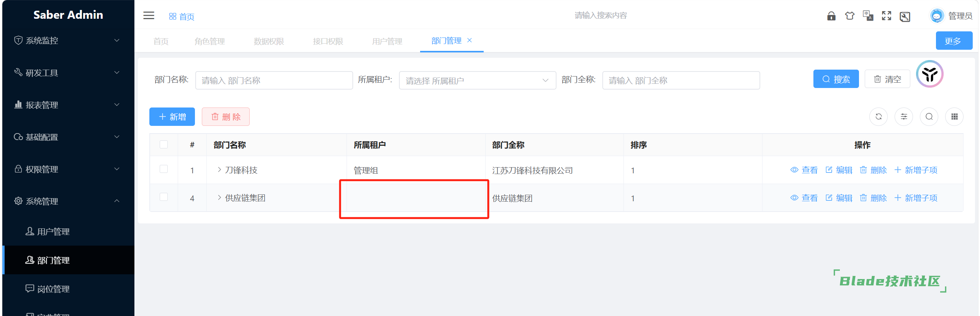The height and width of the screenshot is (316, 980).
Task: Focus the 部门名称 input field
Action: tap(274, 80)
